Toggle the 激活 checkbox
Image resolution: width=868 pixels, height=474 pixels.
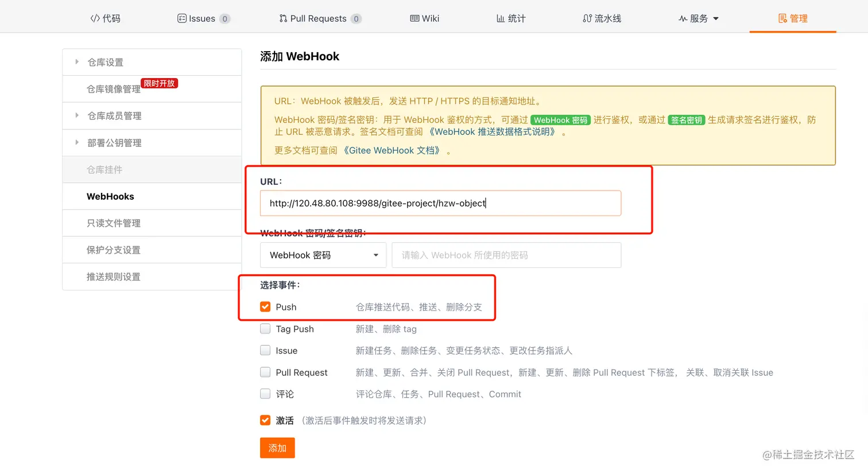[x=265, y=420]
